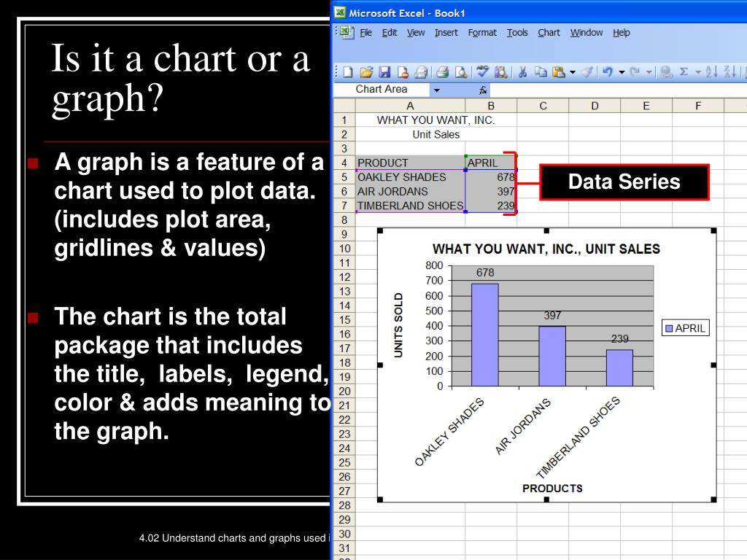
Task: Open the Window menu
Action: point(587,32)
